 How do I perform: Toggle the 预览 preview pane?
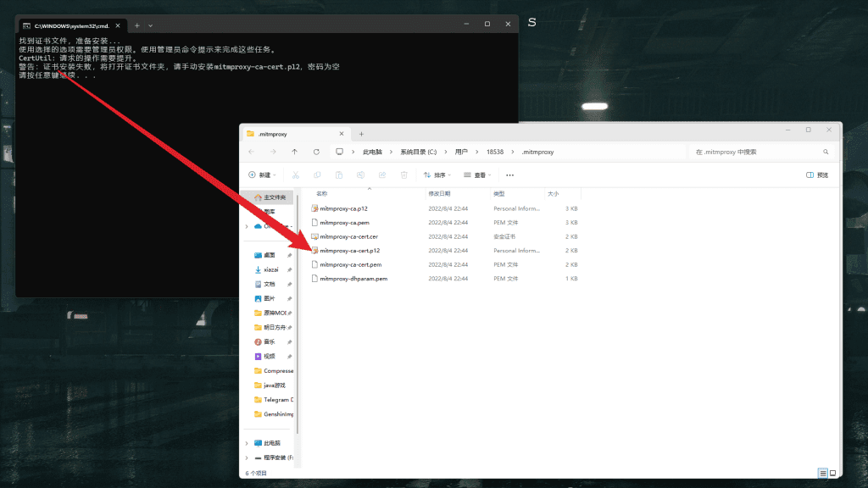816,175
